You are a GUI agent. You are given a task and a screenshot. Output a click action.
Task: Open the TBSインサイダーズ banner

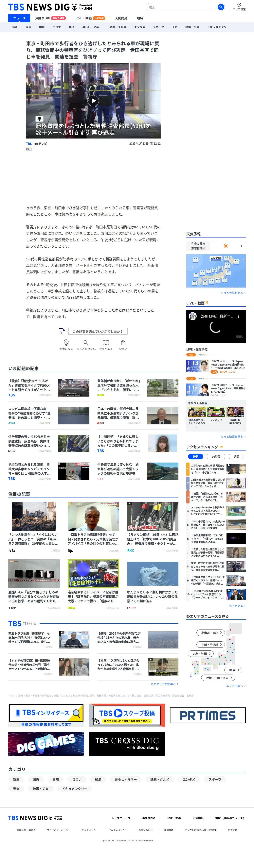(x=46, y=716)
